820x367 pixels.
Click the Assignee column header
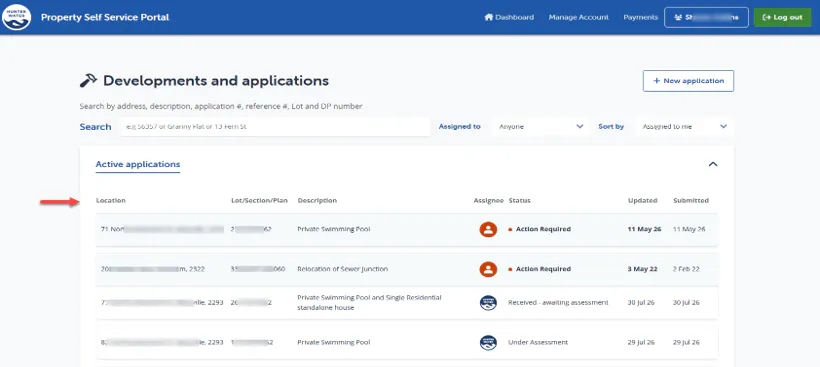488,200
